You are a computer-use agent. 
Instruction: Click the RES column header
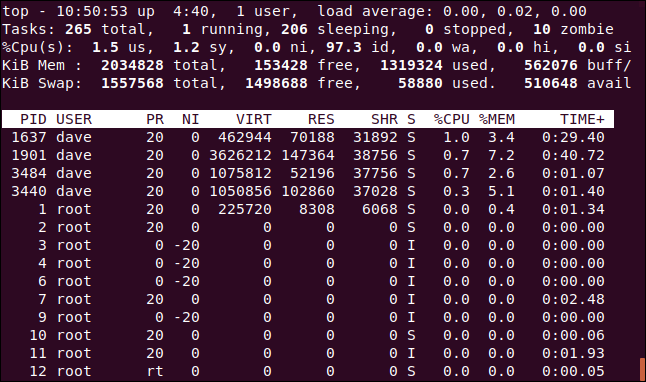(x=321, y=119)
